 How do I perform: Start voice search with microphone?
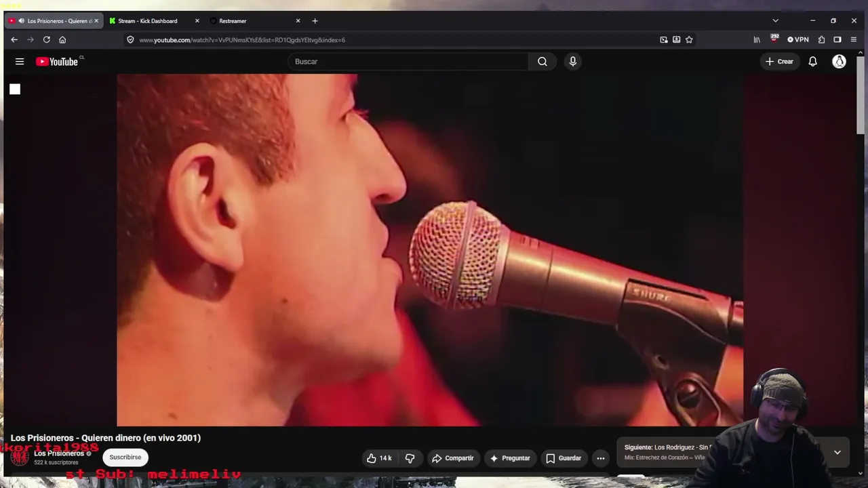click(573, 62)
